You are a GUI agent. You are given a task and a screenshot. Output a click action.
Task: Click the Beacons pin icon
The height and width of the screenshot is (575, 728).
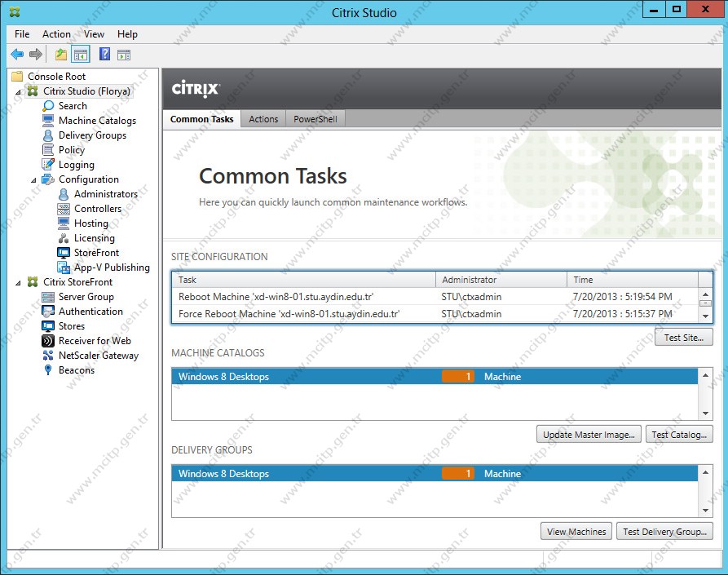tap(48, 370)
